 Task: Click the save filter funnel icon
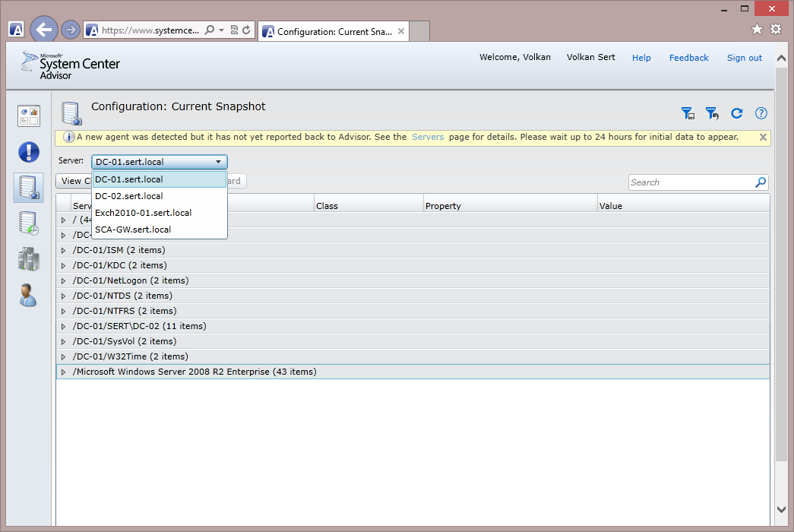tap(688, 113)
